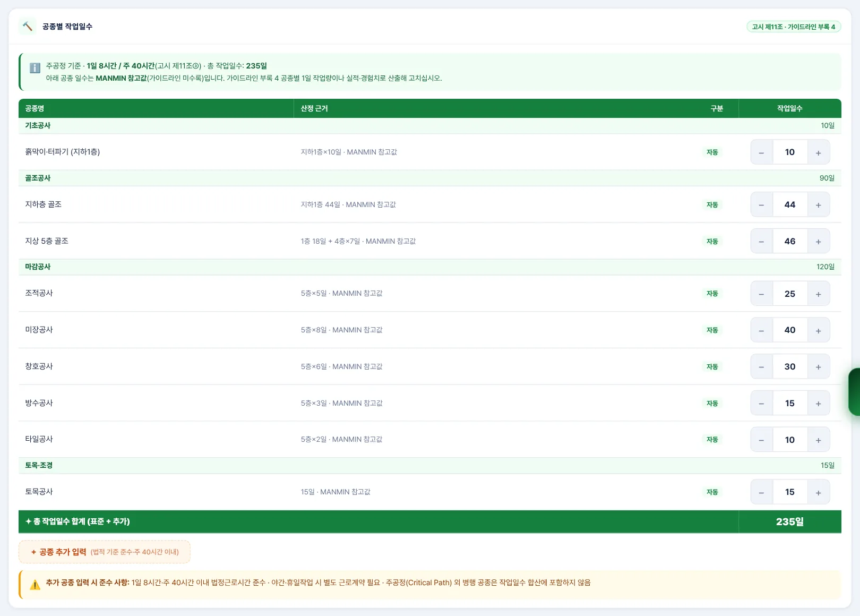Decrease 방수공사 days with minus button

761,404
